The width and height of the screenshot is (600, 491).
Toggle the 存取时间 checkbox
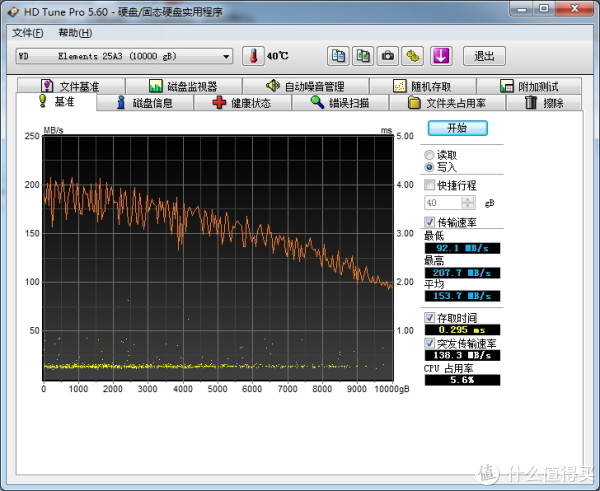429,317
